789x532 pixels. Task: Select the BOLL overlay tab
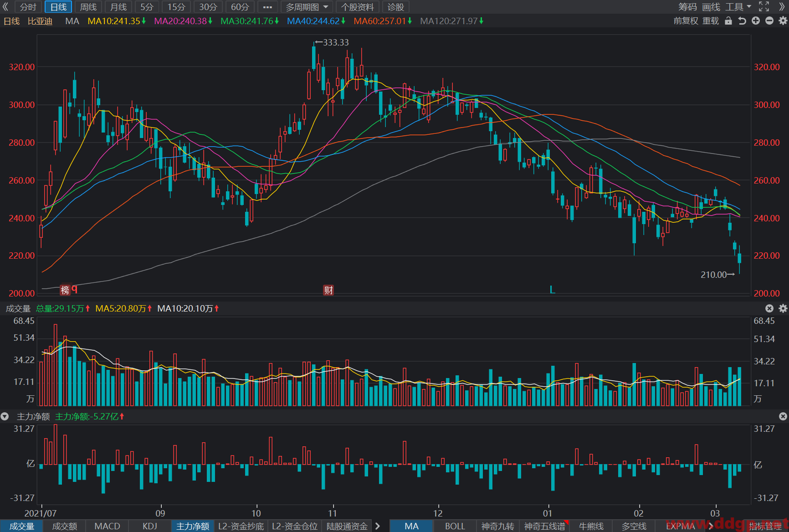pos(455,526)
